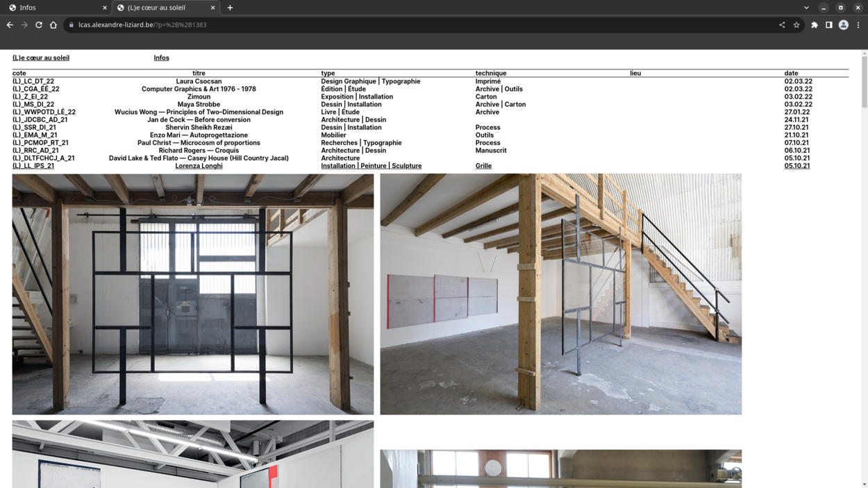
Task: Click the (L)e cœur au soleil title link
Action: point(41,58)
